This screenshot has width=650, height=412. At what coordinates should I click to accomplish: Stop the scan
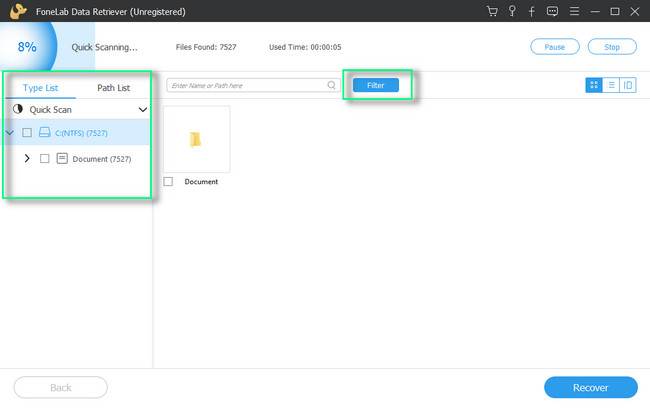coord(612,47)
